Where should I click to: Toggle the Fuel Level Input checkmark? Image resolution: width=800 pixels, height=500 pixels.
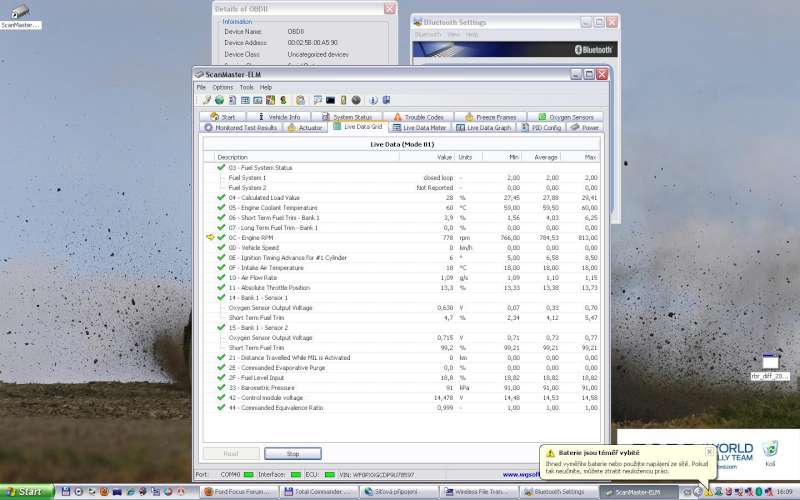(x=221, y=377)
